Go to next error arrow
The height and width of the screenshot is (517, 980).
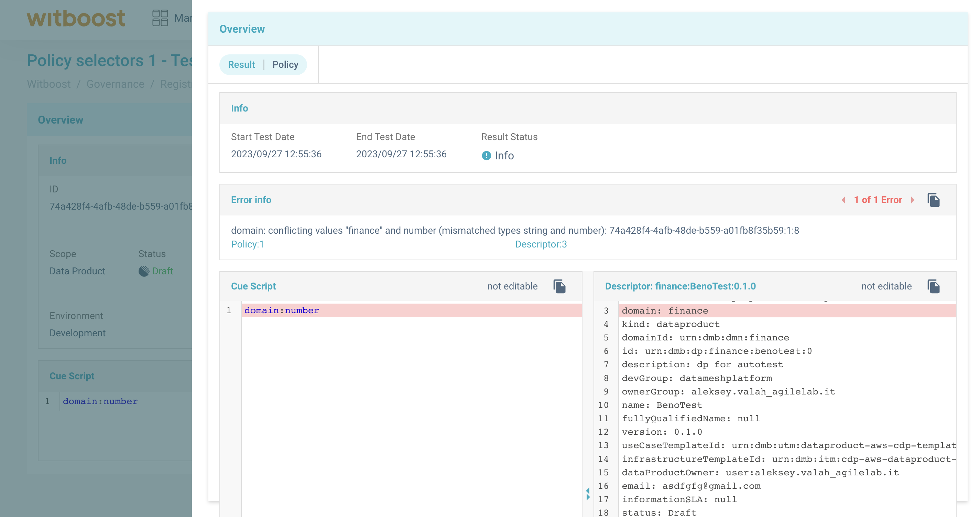[x=913, y=200]
